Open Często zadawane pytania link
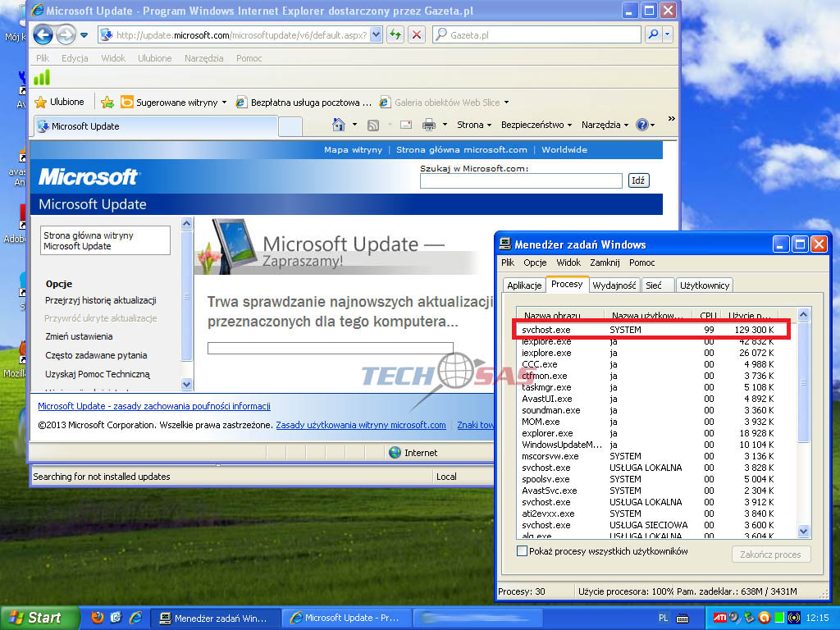The width and height of the screenshot is (840, 630). coord(96,355)
